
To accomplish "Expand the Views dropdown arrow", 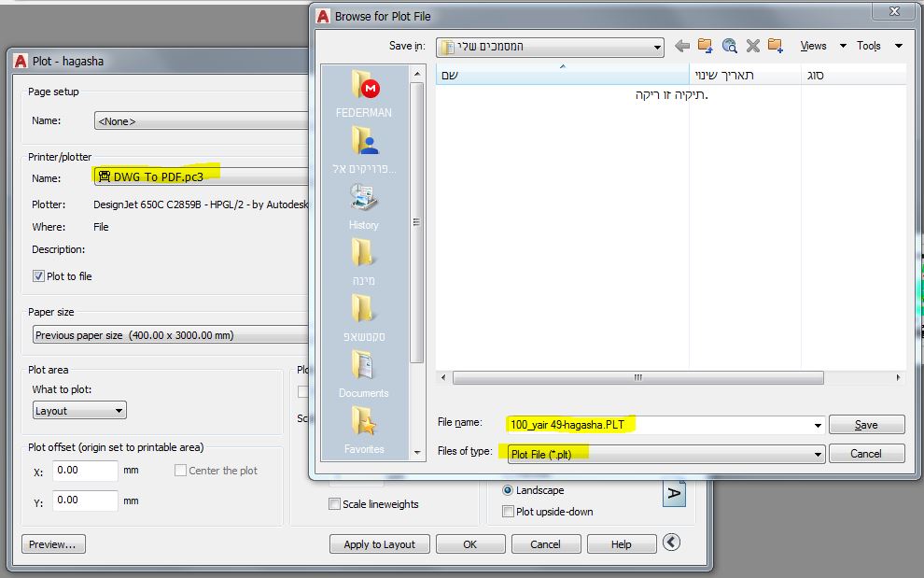I will (843, 46).
